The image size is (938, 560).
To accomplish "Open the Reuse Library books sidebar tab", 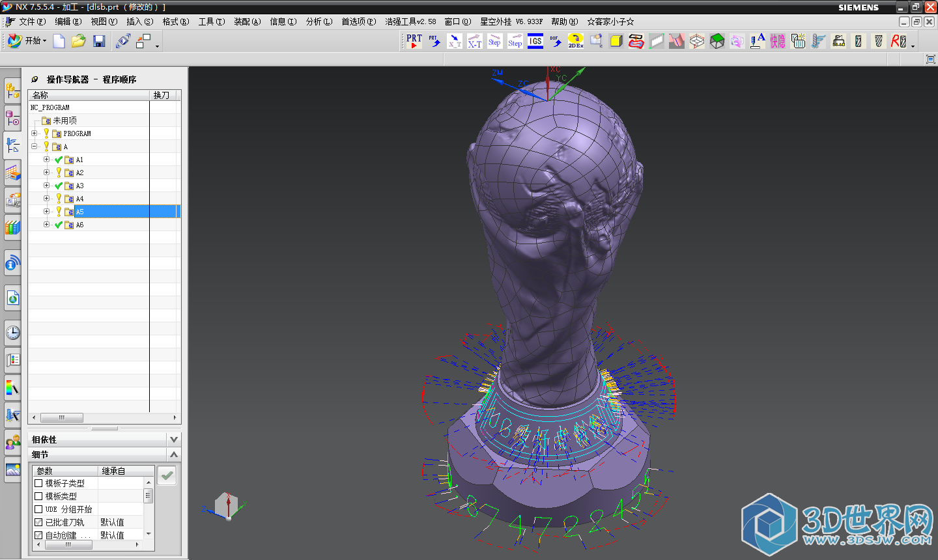I will click(12, 227).
